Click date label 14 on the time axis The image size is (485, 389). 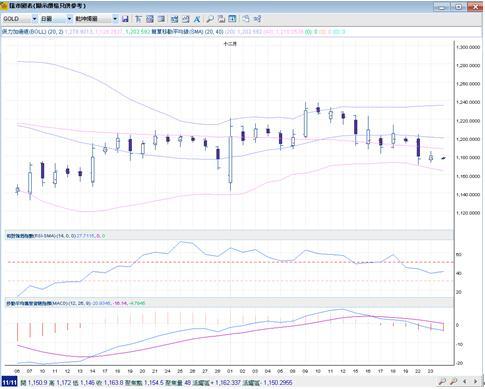(x=92, y=371)
